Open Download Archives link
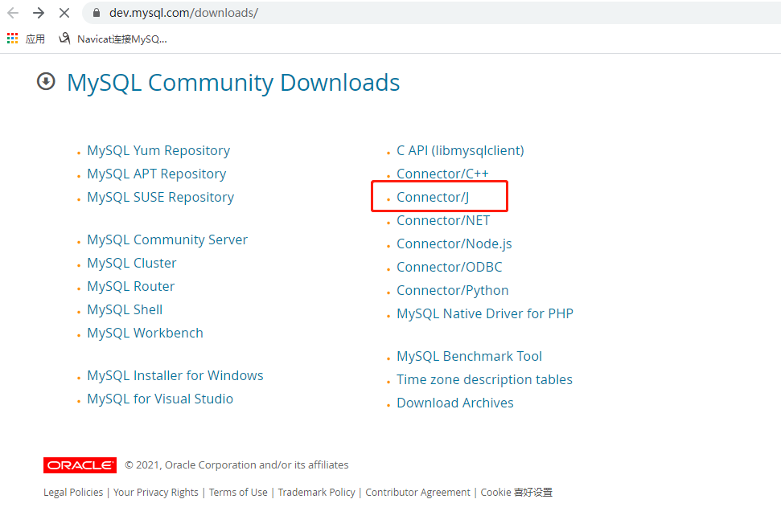This screenshot has height=532, width=781. [x=454, y=403]
